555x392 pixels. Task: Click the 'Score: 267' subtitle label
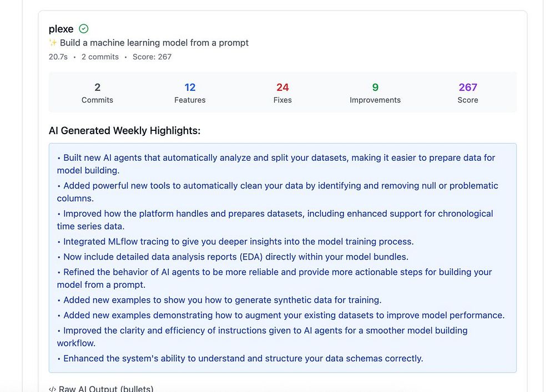(152, 57)
